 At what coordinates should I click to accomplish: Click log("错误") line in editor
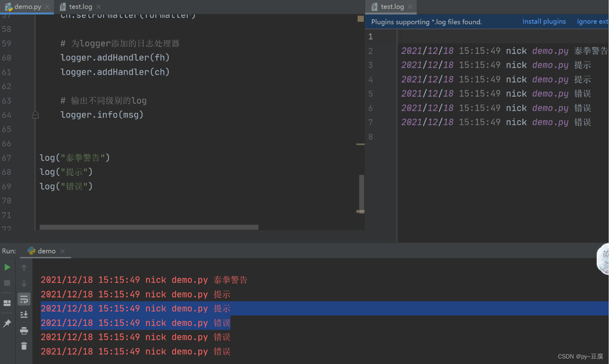66,186
